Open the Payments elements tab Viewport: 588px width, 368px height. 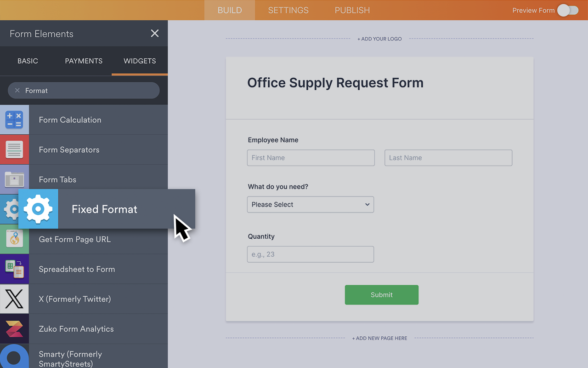(84, 61)
